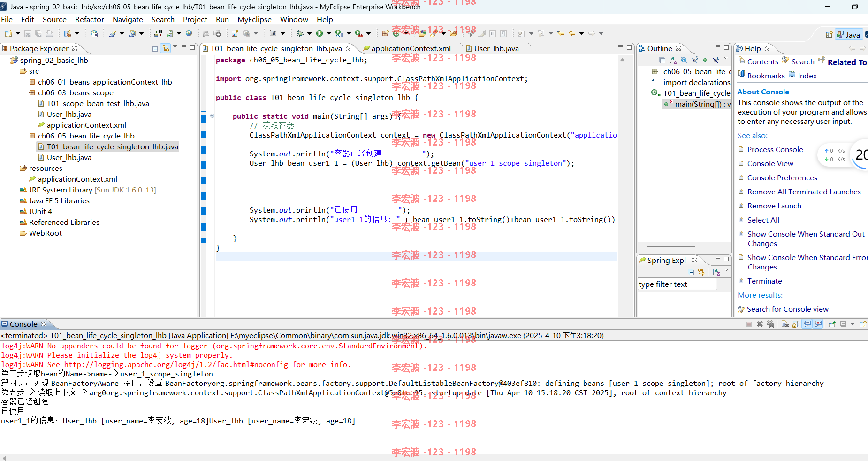This screenshot has width=868, height=461.
Task: Collapse all in Package Explorer
Action: click(x=155, y=48)
